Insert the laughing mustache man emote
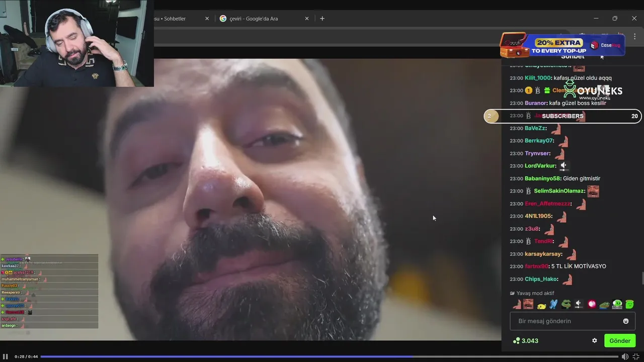Screen dimensions: 644x362 pos(528,304)
